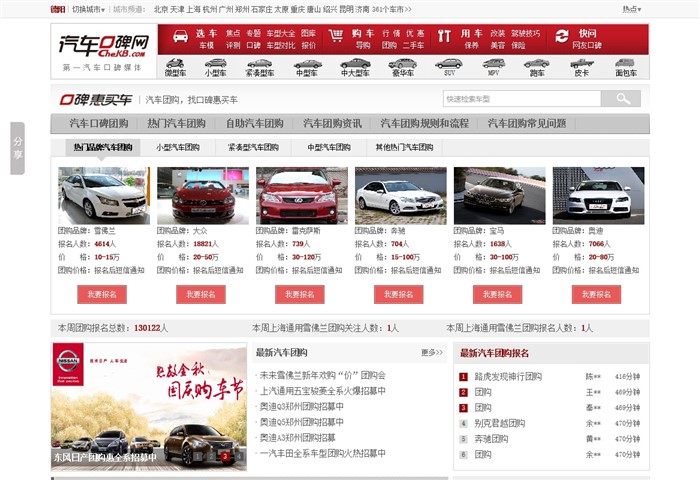Click the 面包车 van icon
The width and height of the screenshot is (700, 480).
[625, 63]
